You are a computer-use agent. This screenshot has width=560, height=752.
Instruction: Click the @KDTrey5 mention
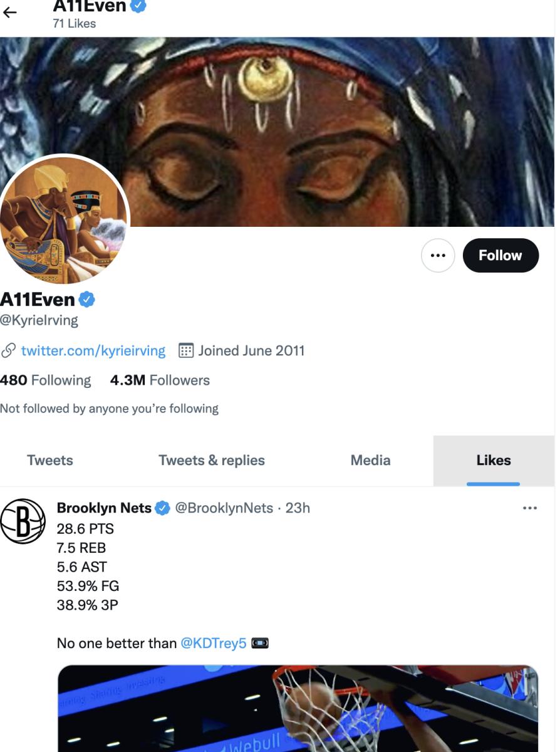(214, 644)
